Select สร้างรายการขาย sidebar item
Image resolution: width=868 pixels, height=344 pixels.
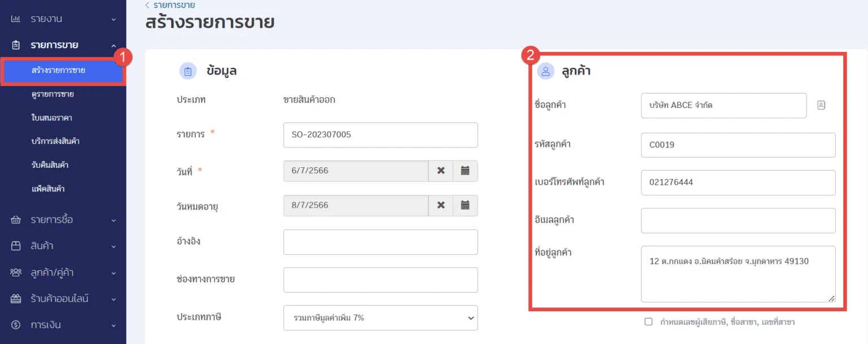pyautogui.click(x=59, y=71)
